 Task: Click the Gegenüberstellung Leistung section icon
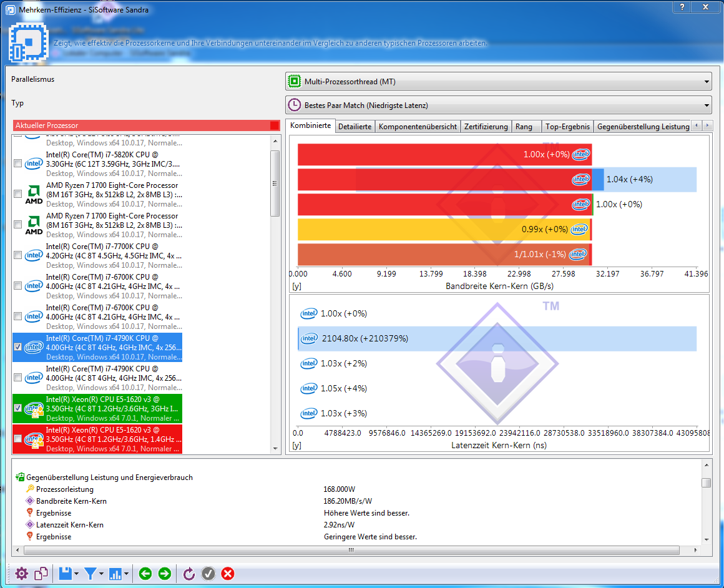(x=20, y=477)
